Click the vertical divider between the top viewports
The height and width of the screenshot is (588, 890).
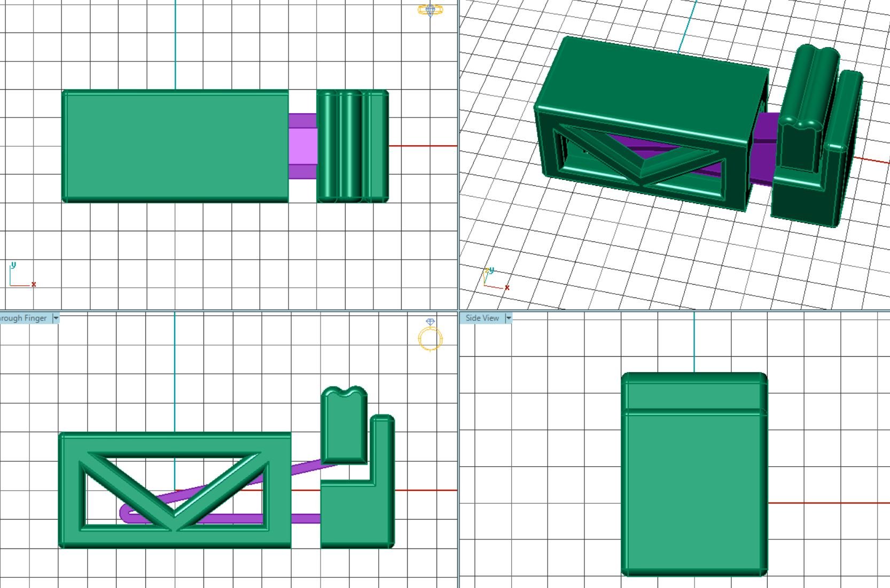pyautogui.click(x=458, y=155)
